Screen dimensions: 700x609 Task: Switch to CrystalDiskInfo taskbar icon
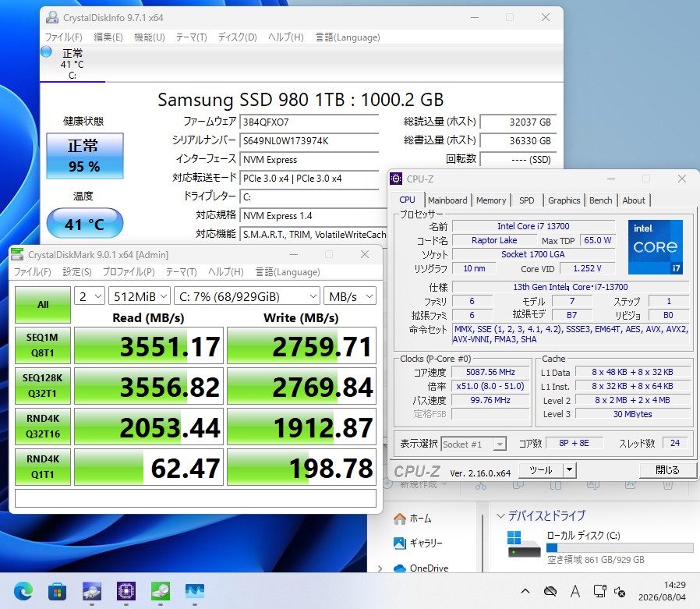coord(91,592)
